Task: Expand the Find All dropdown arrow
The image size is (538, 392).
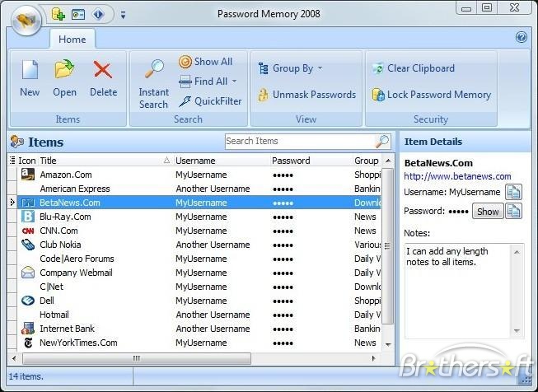Action: tap(234, 82)
